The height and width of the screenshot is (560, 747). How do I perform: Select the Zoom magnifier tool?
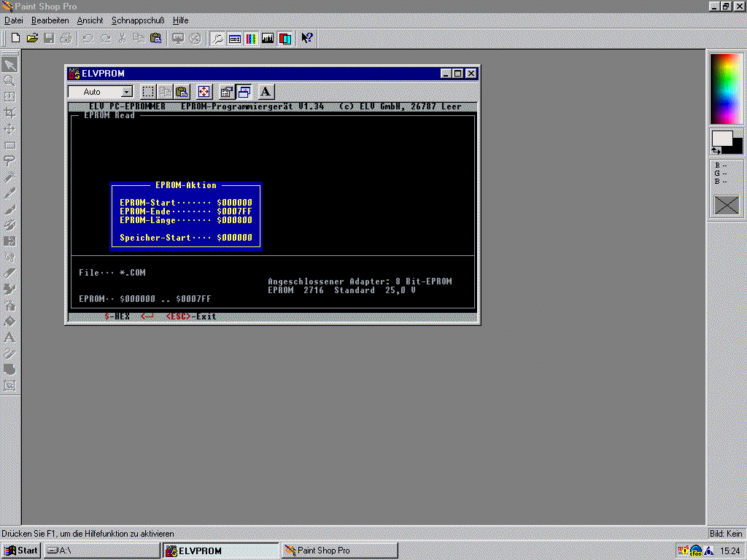point(9,80)
